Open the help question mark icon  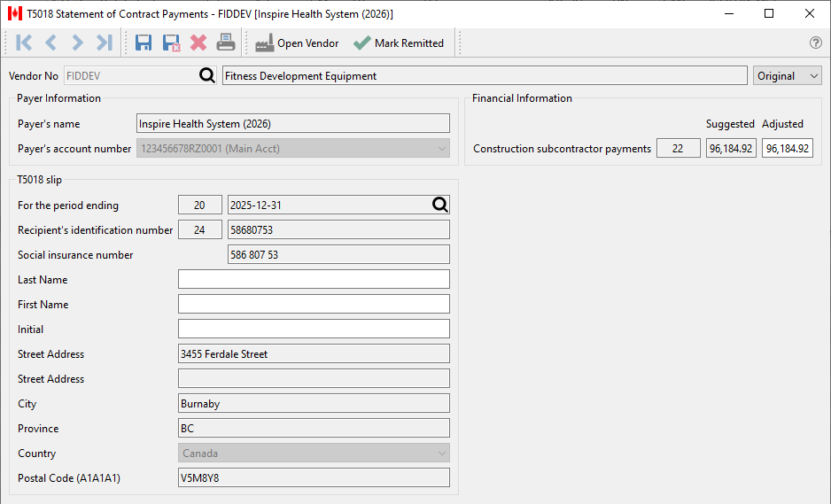(x=816, y=43)
